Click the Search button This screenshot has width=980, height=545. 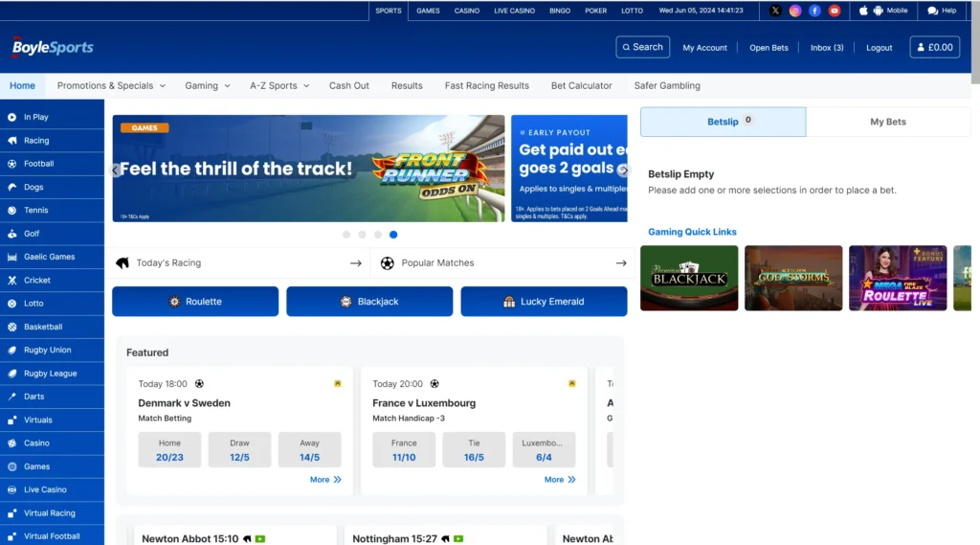pos(642,47)
